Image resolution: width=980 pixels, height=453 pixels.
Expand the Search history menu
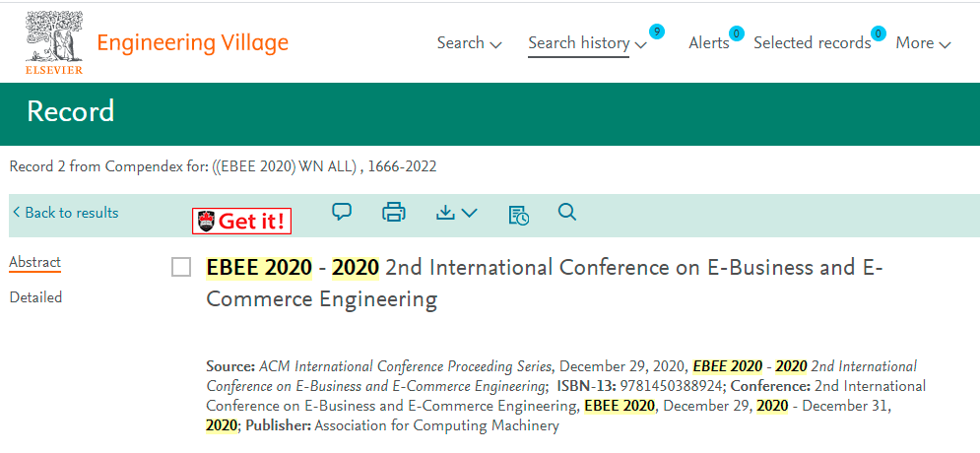click(x=587, y=43)
